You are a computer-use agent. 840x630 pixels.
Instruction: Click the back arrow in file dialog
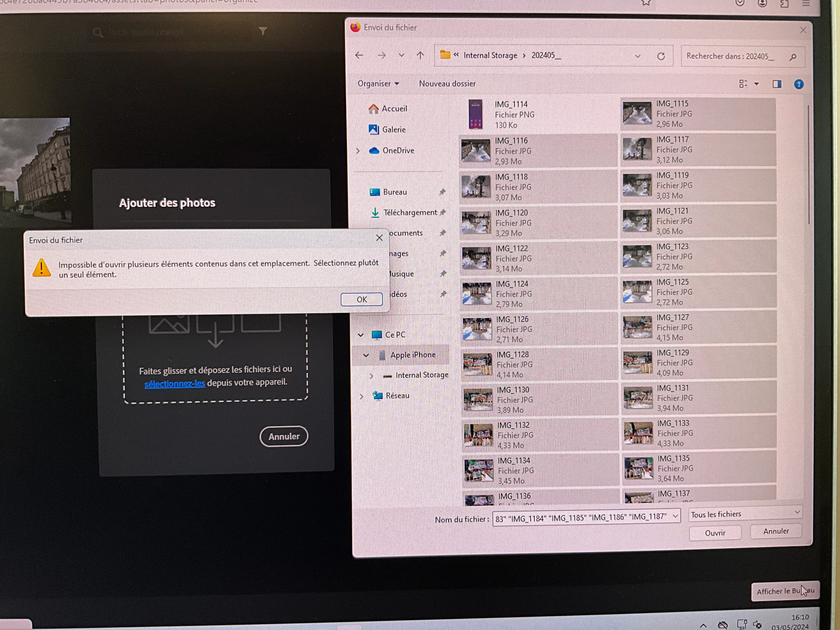click(x=359, y=55)
